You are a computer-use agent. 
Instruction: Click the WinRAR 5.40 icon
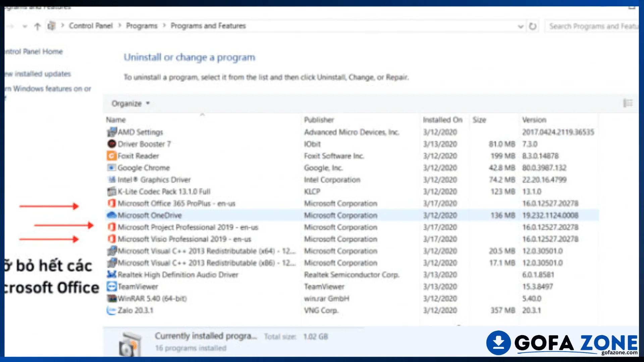(112, 298)
